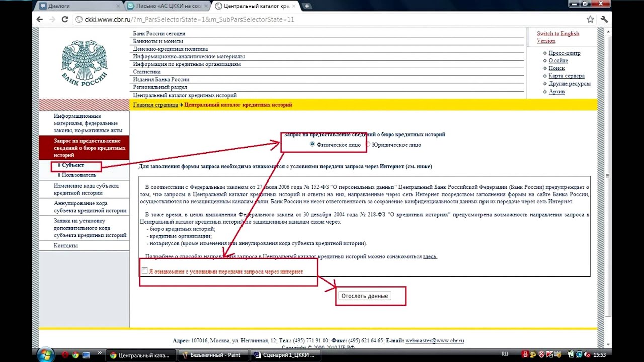Close the Диалоги tab
644x362 pixels.
pos(119,6)
